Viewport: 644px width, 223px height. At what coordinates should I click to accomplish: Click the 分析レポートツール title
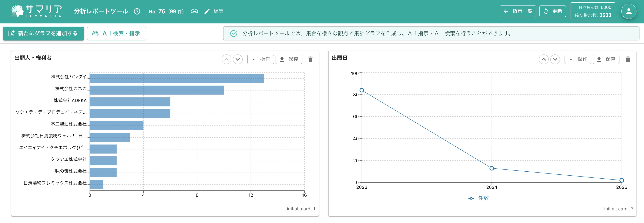[101, 11]
